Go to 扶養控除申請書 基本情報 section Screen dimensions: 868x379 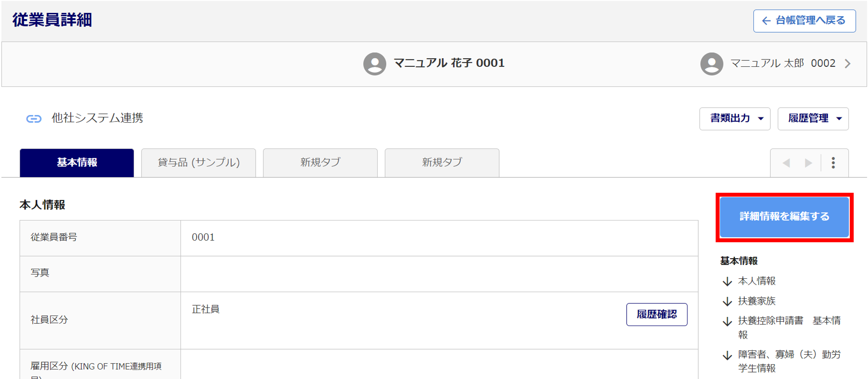tap(770, 321)
